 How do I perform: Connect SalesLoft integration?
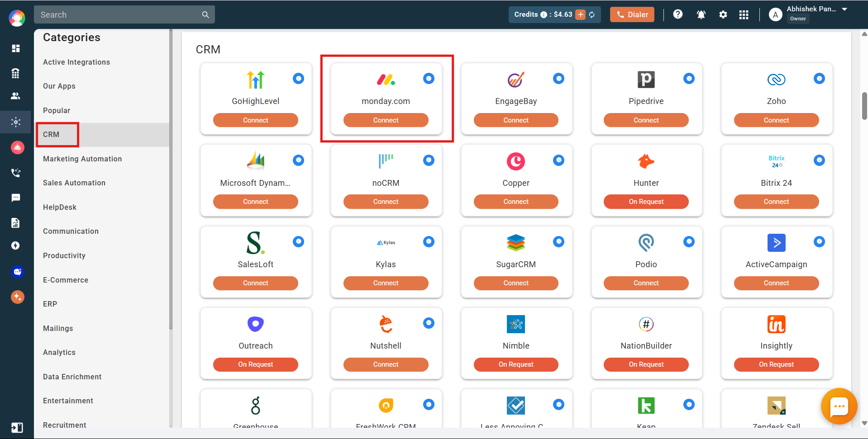coord(256,283)
